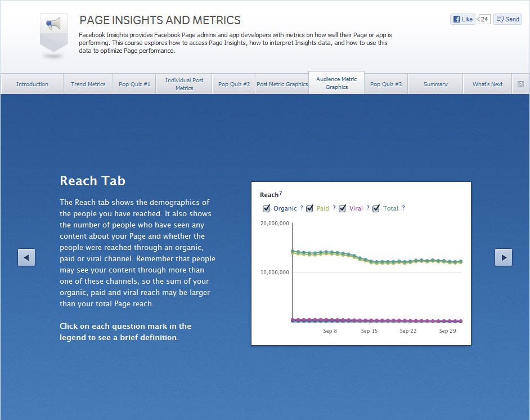The width and height of the screenshot is (530, 420).
Task: Go to next slide arrow
Action: tap(504, 257)
